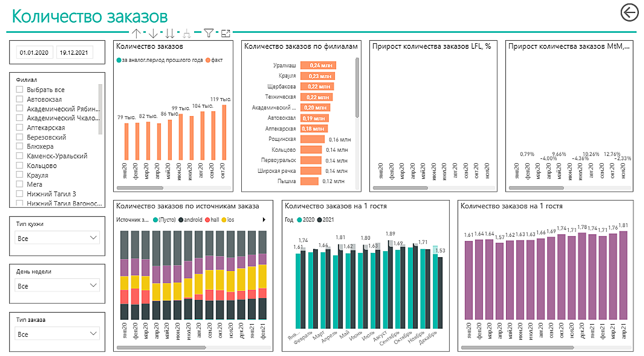Click the horizontal scrollbar under orders count chart
The image size is (644, 356).
[140, 188]
